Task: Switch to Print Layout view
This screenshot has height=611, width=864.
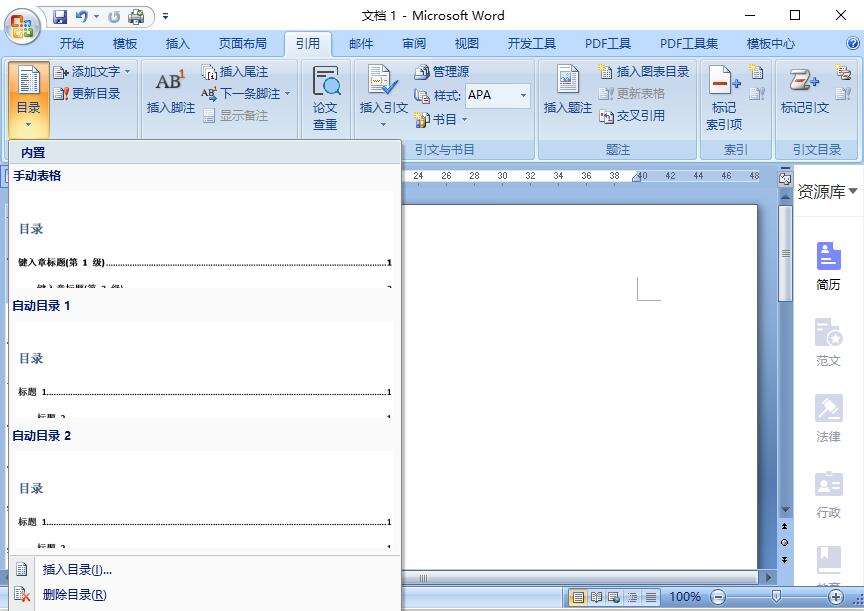Action: 577,597
